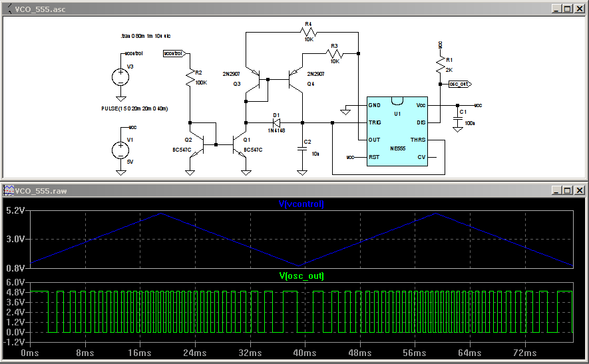Select the C1 capacitor symbol
Viewport: 589px width, 364px height.
(x=457, y=118)
